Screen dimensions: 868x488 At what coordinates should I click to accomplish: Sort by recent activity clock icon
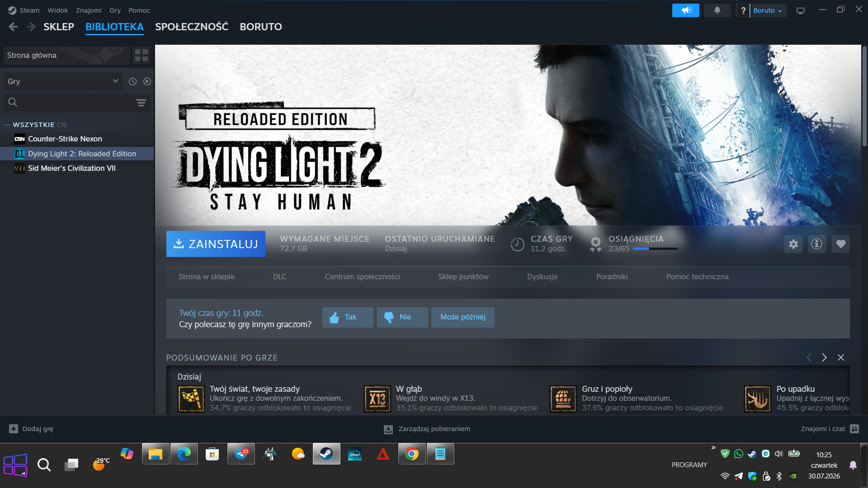click(x=132, y=81)
